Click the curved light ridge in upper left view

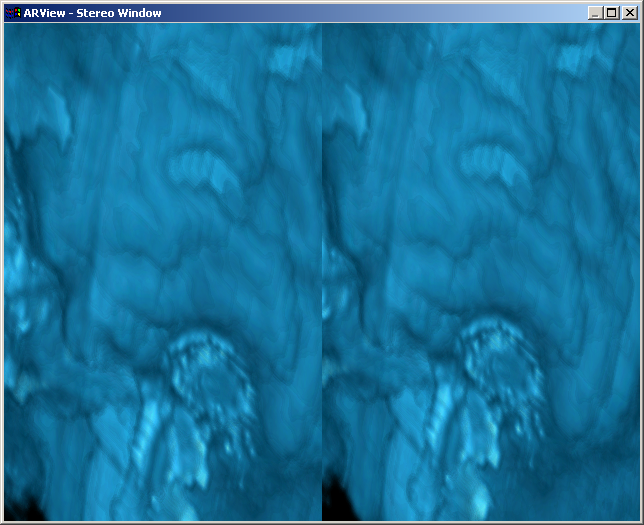tap(203, 167)
